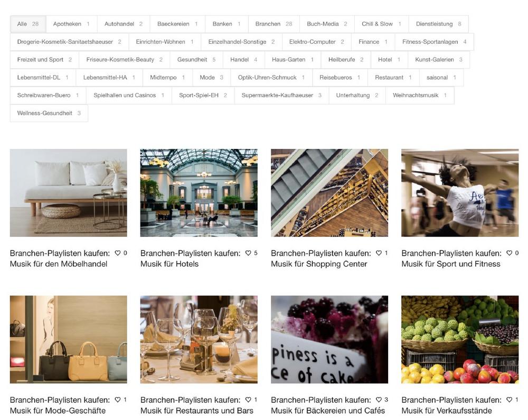Switch to the Fitness-Sportanlagen filter
The width and height of the screenshot is (528, 420).
pos(435,42)
